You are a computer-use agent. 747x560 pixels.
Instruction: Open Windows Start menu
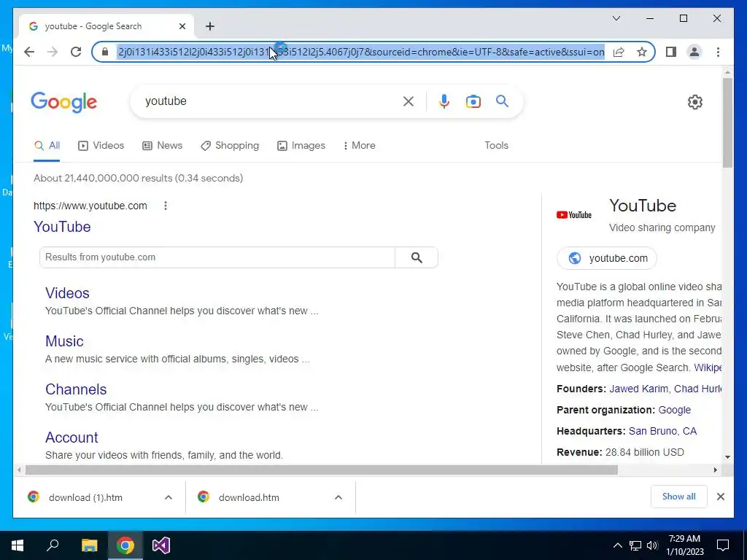click(18, 545)
